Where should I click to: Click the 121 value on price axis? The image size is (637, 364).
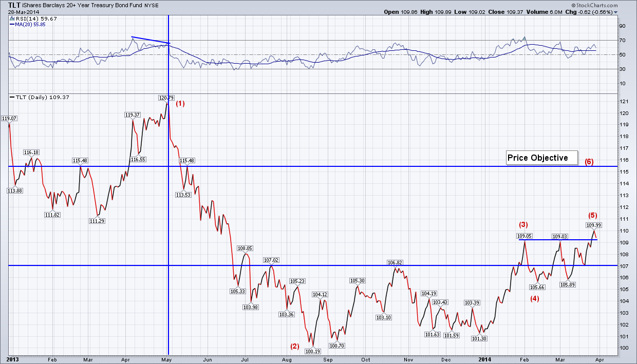tap(625, 101)
